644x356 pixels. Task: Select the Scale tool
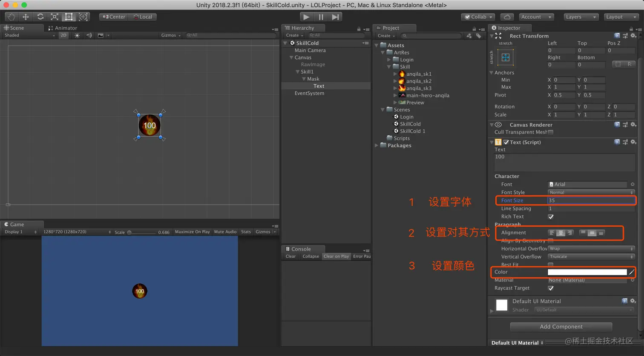pos(55,17)
